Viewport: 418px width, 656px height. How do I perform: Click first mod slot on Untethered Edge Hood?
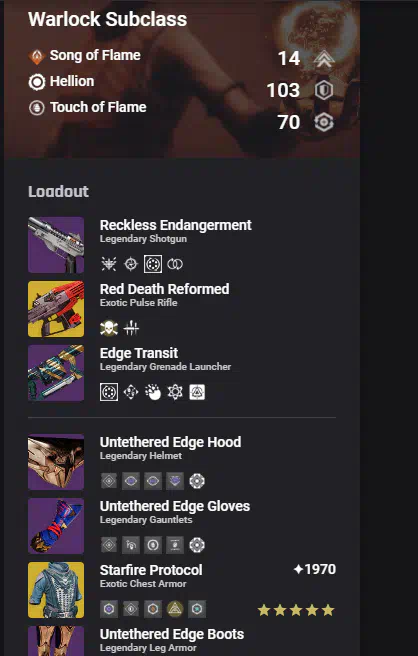pyautogui.click(x=109, y=481)
